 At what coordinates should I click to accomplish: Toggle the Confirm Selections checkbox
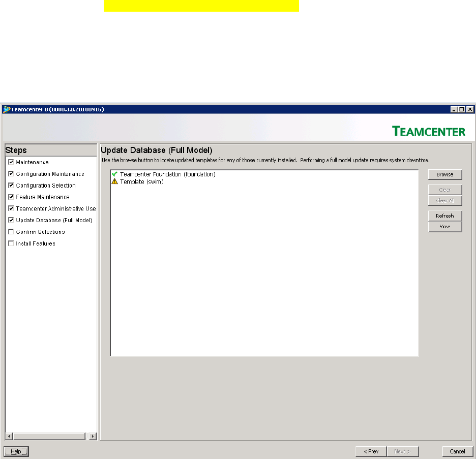(11, 232)
